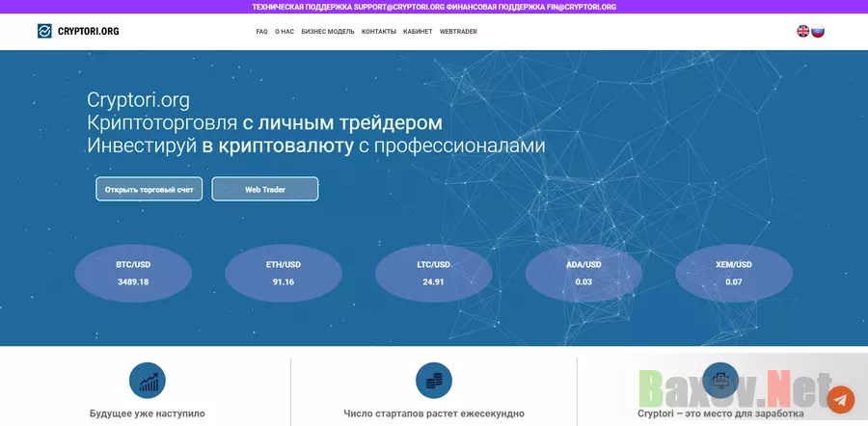
Task: Open WEBTRADER from the top menu
Action: 458,32
